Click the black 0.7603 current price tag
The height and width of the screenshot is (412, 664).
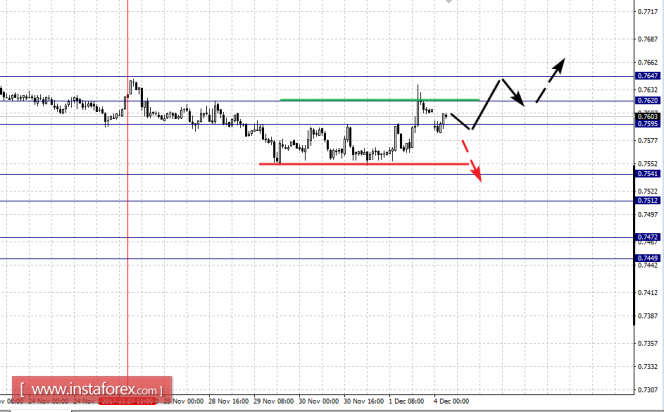click(x=646, y=116)
